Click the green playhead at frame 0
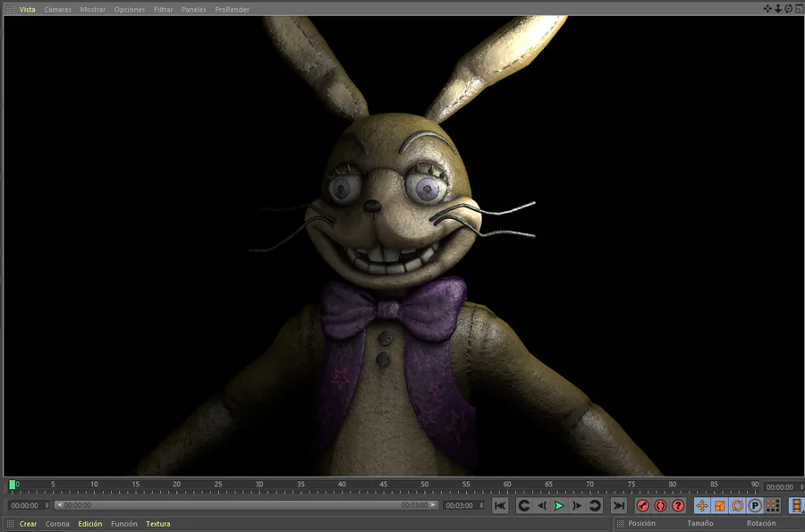Viewport: 805px width, 532px height. tap(12, 485)
